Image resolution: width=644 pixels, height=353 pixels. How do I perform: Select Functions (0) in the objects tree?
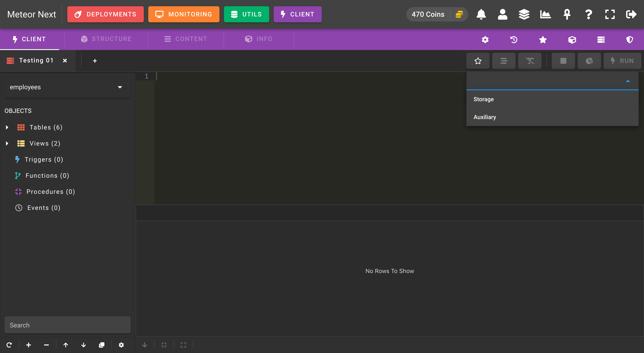42,176
